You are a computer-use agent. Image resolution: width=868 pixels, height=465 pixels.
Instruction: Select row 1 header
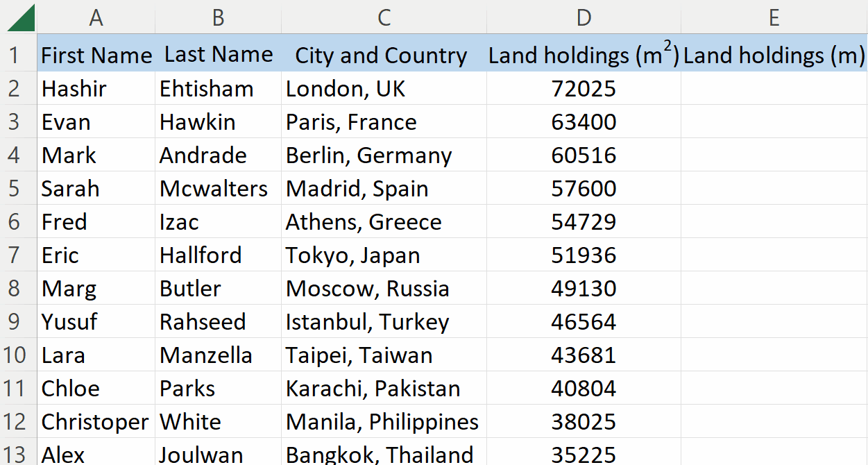pyautogui.click(x=18, y=55)
